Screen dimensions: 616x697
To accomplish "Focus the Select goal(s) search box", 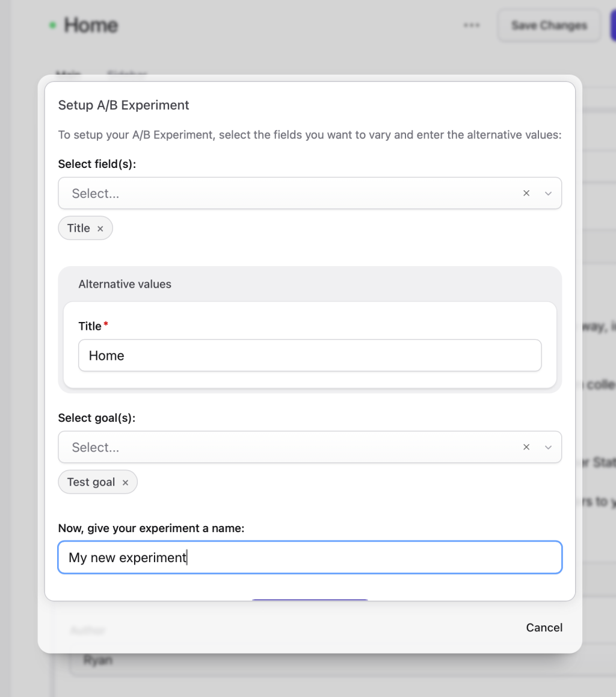I will click(x=289, y=447).
